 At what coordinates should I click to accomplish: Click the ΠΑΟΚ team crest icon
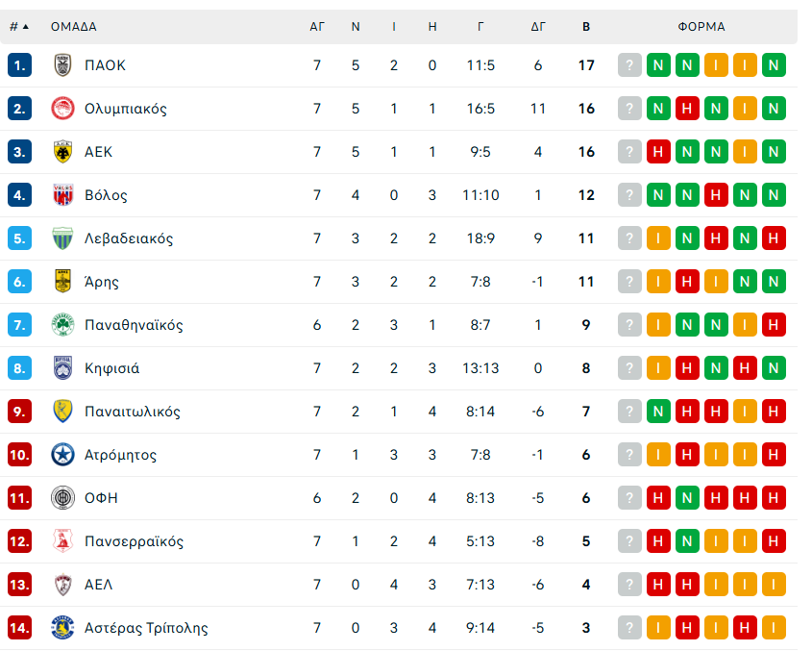pyautogui.click(x=62, y=65)
